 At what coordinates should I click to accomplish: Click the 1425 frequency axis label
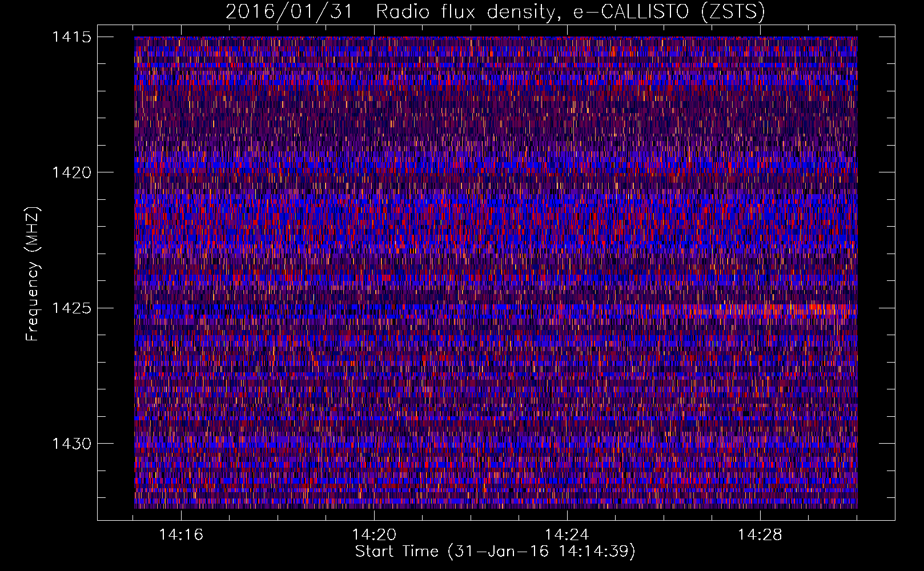click(72, 308)
